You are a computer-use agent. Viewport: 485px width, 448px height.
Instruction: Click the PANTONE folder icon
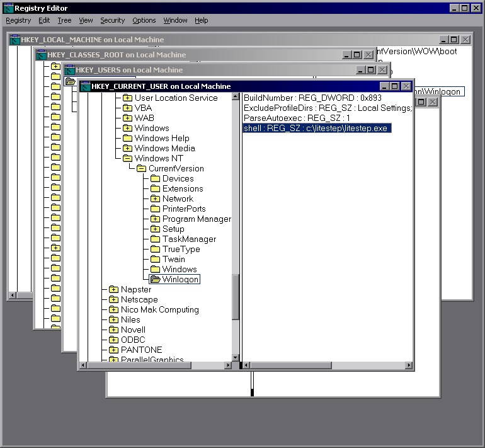pyautogui.click(x=113, y=350)
